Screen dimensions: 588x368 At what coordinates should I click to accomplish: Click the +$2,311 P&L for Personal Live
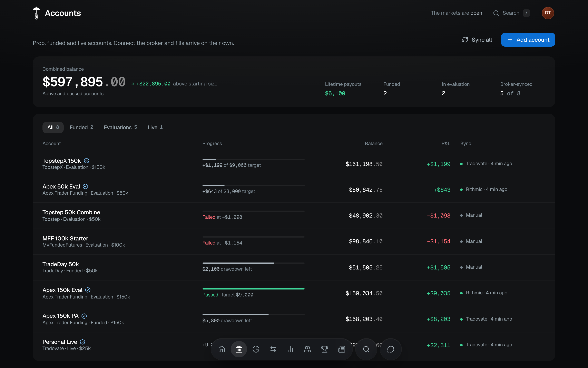[x=439, y=345]
